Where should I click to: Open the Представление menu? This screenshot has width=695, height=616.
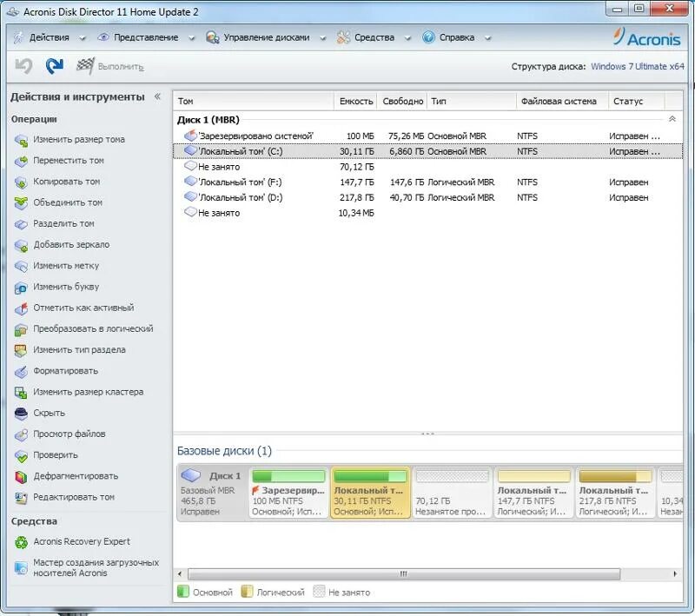click(146, 37)
